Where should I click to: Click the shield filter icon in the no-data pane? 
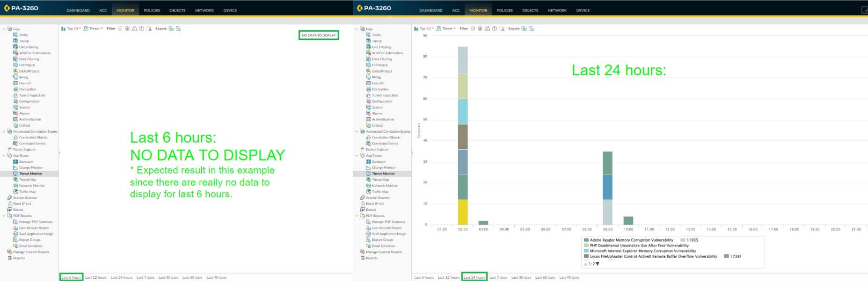(120, 29)
